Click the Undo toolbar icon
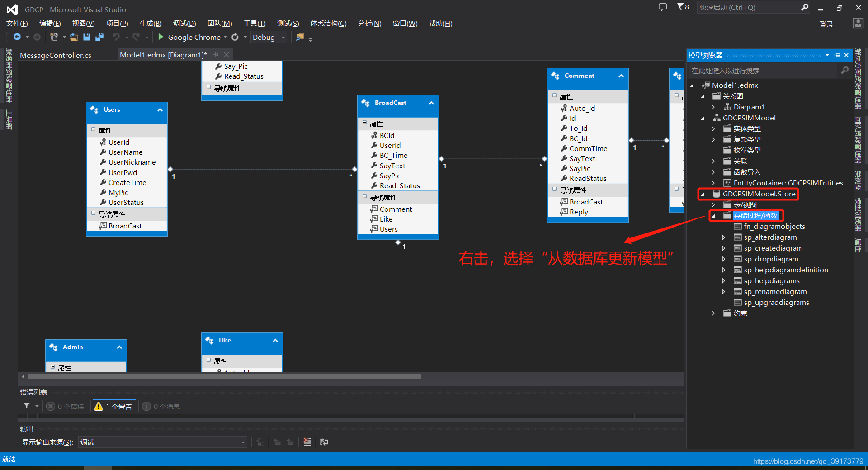Image resolution: width=868 pixels, height=470 pixels. [116, 37]
